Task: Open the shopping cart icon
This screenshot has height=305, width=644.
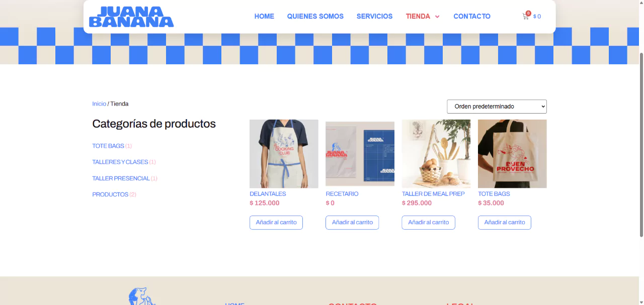Action: pos(526,16)
